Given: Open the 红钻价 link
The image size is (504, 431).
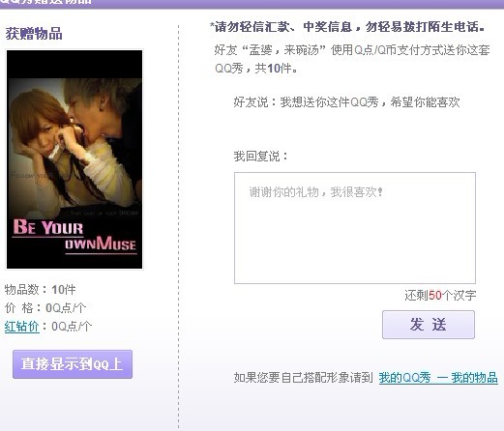Looking at the screenshot, I should 22,327.
